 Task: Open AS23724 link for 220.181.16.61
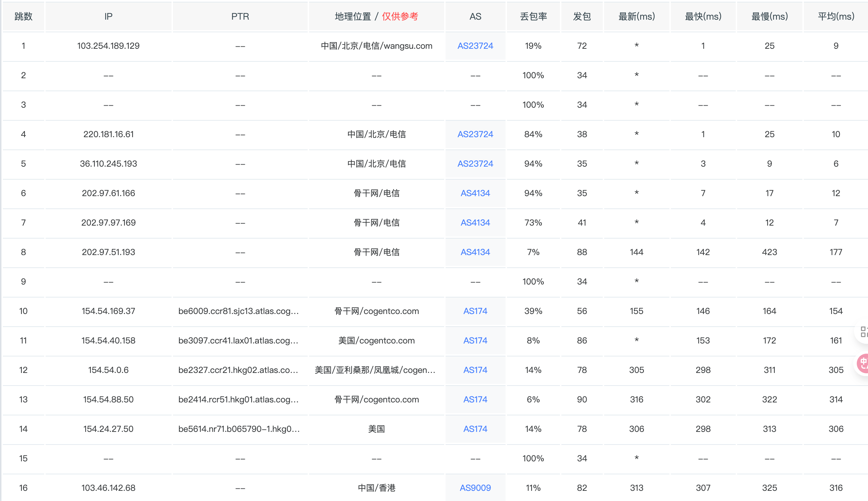click(475, 134)
